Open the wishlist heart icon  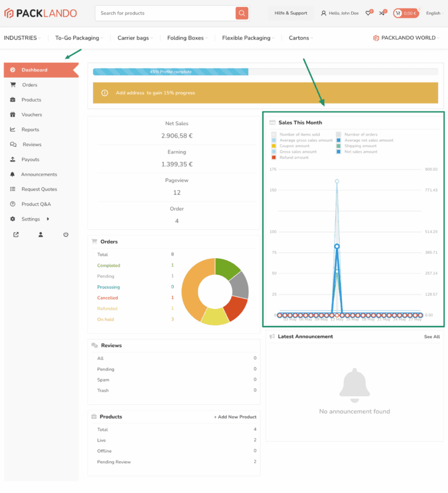(368, 13)
